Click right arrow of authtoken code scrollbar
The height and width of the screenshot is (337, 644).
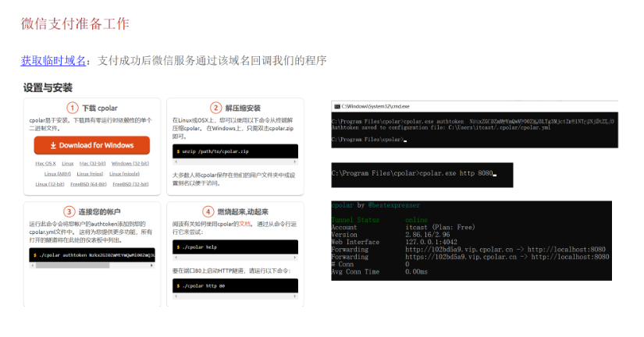pyautogui.click(x=151, y=265)
